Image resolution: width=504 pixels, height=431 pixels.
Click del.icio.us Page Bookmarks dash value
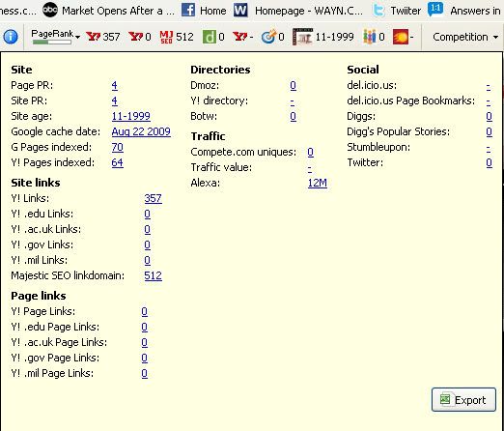tap(489, 101)
